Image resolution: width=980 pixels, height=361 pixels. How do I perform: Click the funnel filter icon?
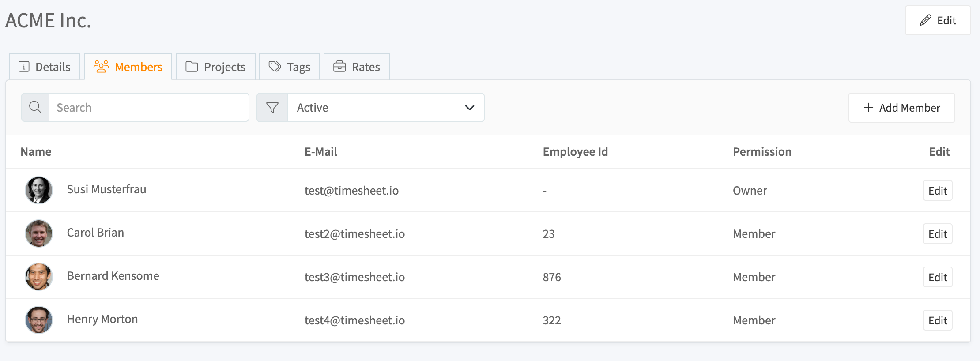(x=272, y=107)
